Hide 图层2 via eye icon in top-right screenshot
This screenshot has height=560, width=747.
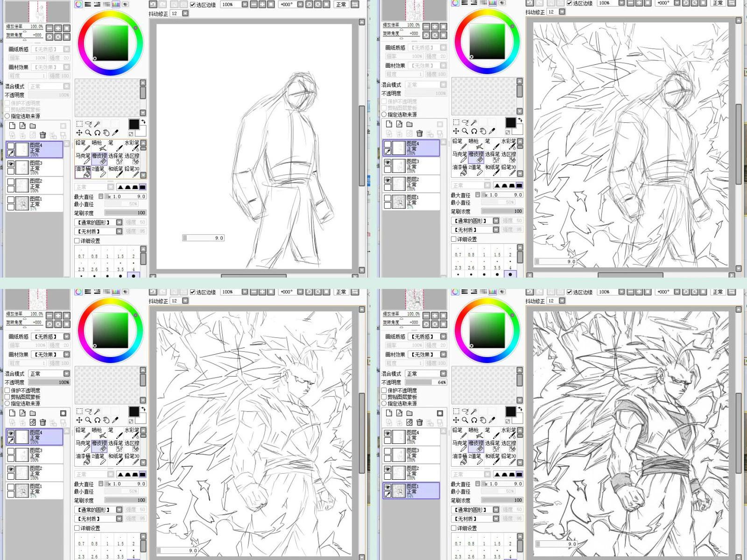click(x=388, y=180)
